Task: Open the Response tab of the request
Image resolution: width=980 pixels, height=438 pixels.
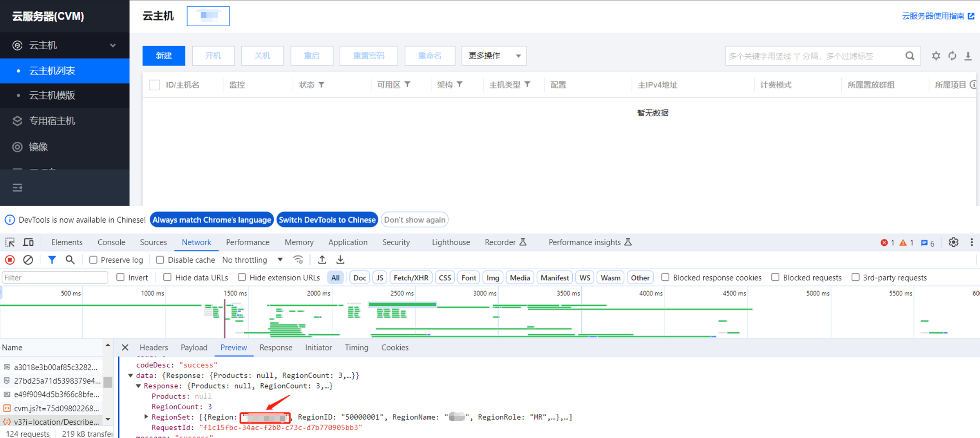Action: point(276,348)
